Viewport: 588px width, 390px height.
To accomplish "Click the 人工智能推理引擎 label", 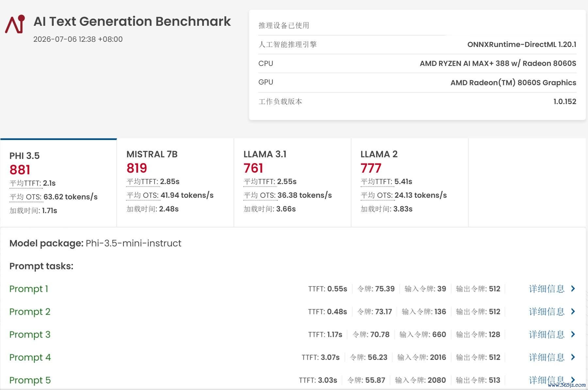I will 287,44.
